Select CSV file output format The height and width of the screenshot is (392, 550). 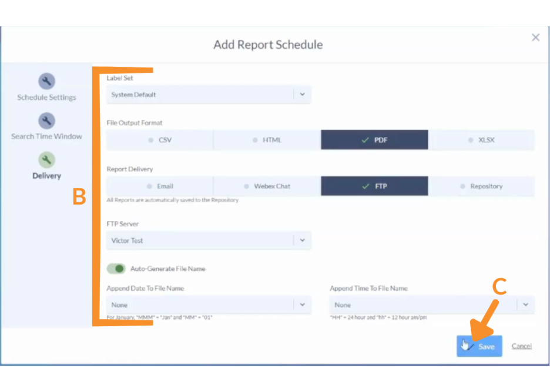(x=160, y=140)
